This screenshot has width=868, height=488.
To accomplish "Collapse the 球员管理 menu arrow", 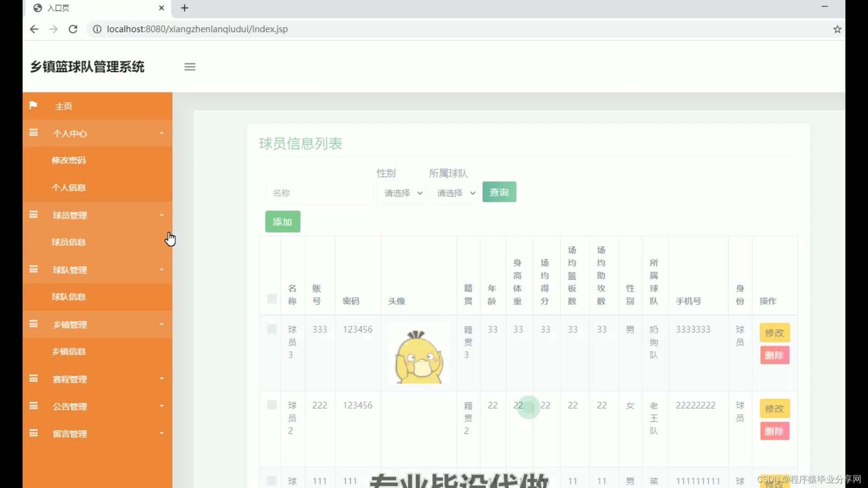I will pos(161,215).
